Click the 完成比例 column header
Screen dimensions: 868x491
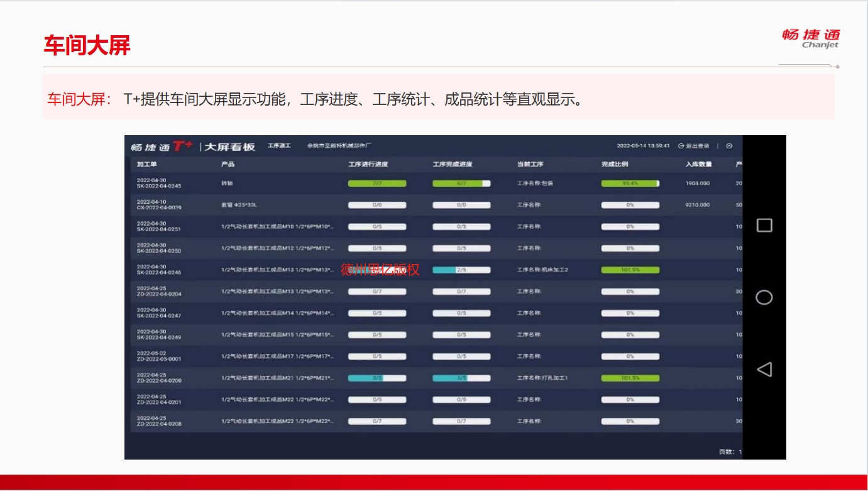tap(615, 164)
